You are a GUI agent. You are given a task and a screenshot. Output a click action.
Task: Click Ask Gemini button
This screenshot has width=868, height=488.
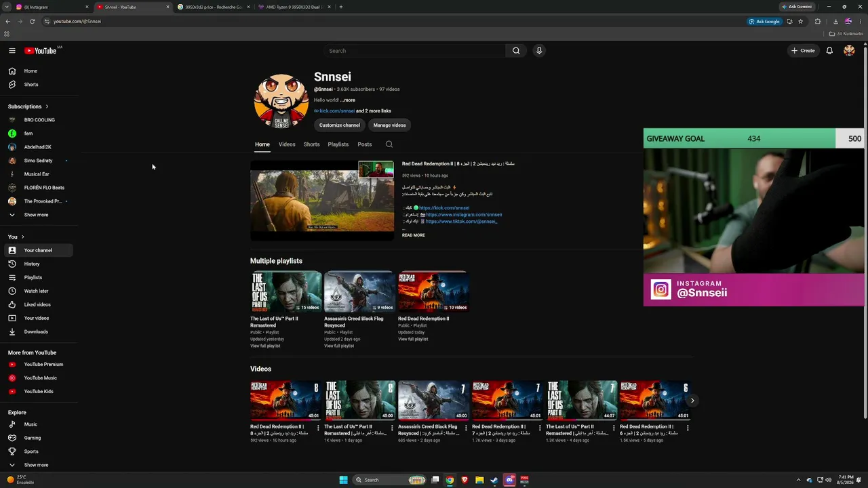coord(797,7)
